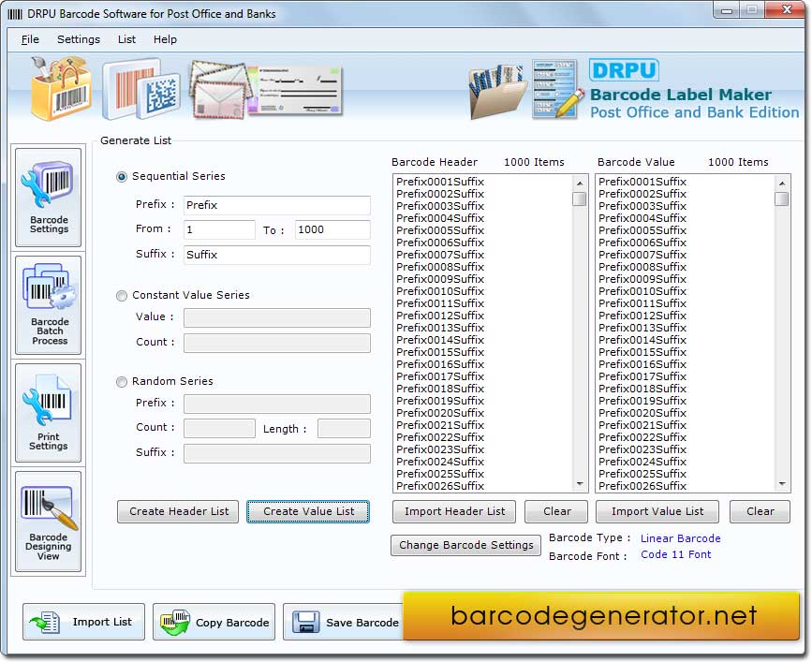Image resolution: width=812 pixels, height=662 pixels.
Task: Click the Barcode Value list scrollbar thumb
Action: 782,199
